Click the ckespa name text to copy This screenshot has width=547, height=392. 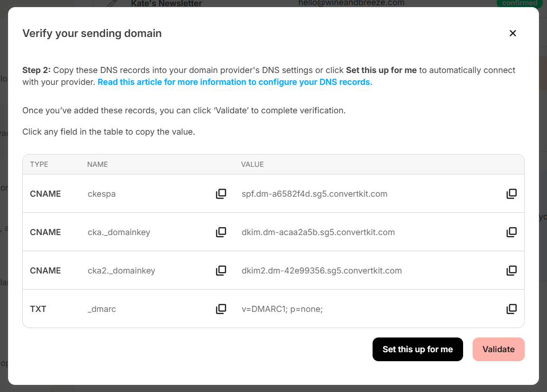(x=101, y=194)
